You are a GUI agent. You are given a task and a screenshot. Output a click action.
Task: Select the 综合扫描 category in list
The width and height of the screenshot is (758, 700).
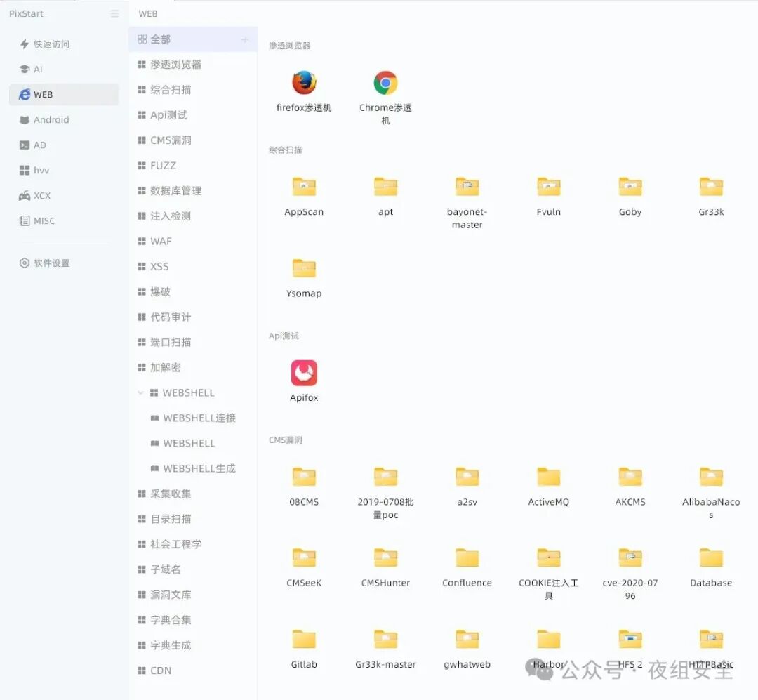click(194, 89)
